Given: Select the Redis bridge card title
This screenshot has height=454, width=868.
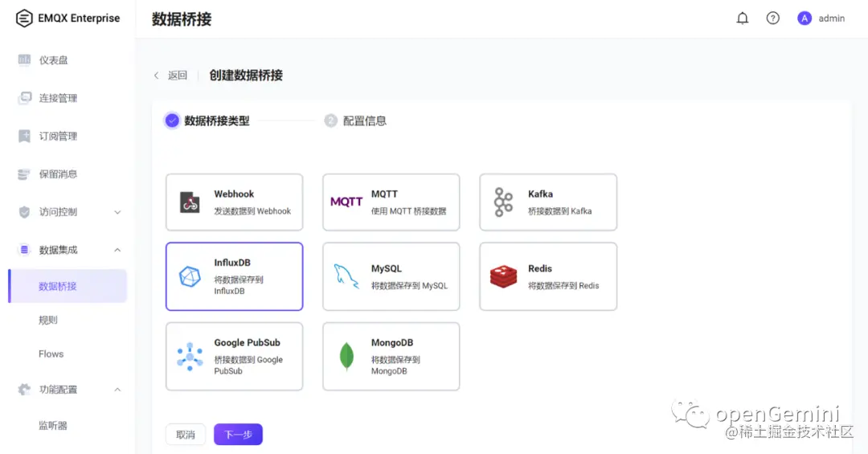Looking at the screenshot, I should 540,268.
